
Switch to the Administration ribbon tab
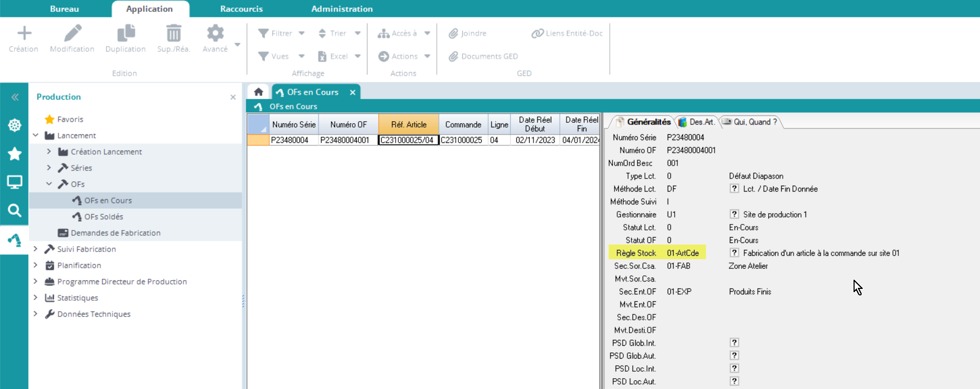[x=342, y=9]
